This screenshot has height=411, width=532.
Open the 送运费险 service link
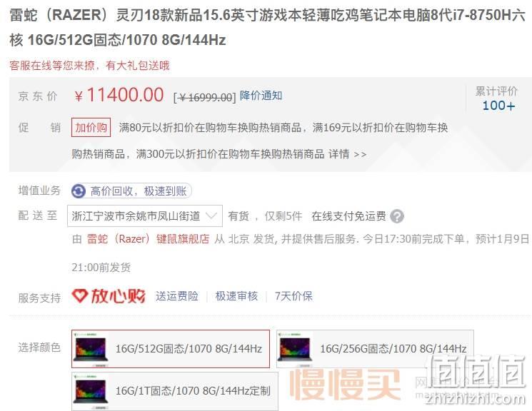click(177, 296)
